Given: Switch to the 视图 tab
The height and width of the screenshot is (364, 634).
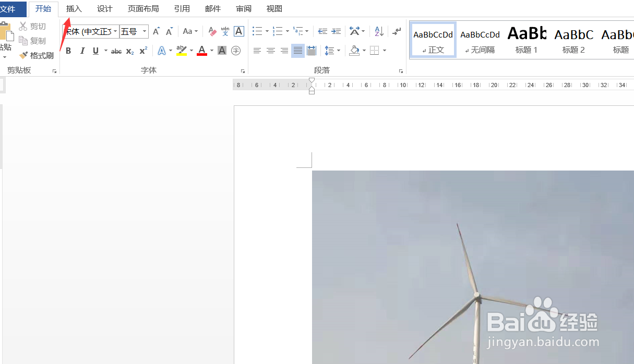Looking at the screenshot, I should click(274, 9).
